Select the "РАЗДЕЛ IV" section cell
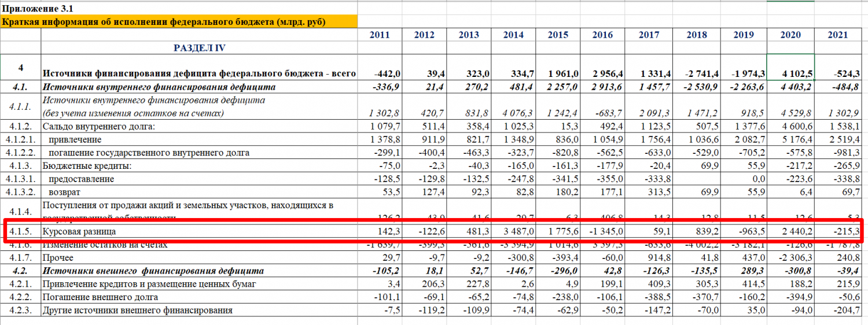 [199, 48]
